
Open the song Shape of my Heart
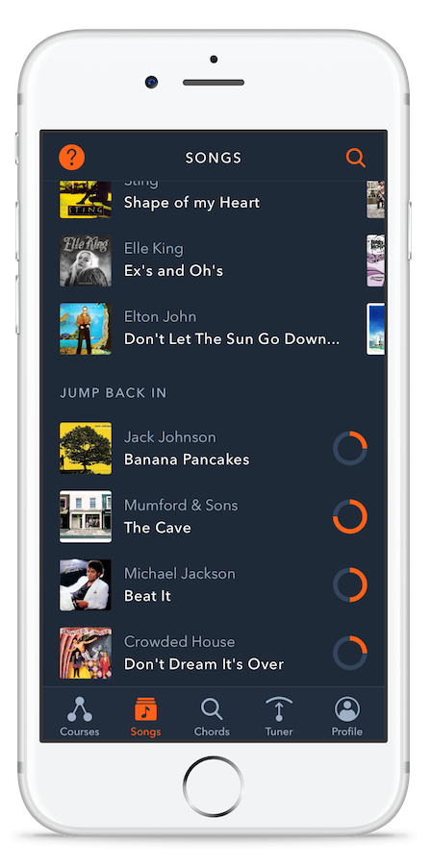(x=191, y=203)
